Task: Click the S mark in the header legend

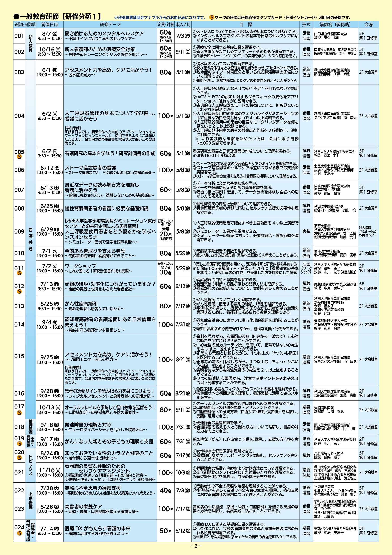Action: 212,17
